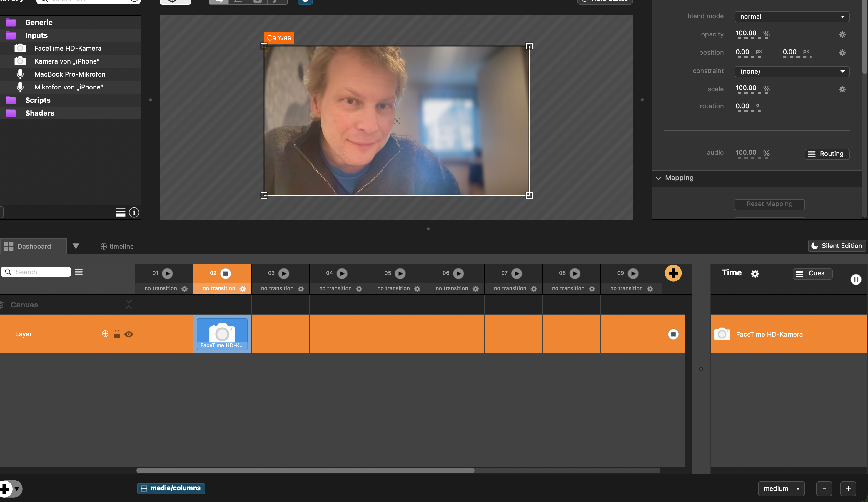The width and height of the screenshot is (868, 502).
Task: Play column 05
Action: (400, 273)
